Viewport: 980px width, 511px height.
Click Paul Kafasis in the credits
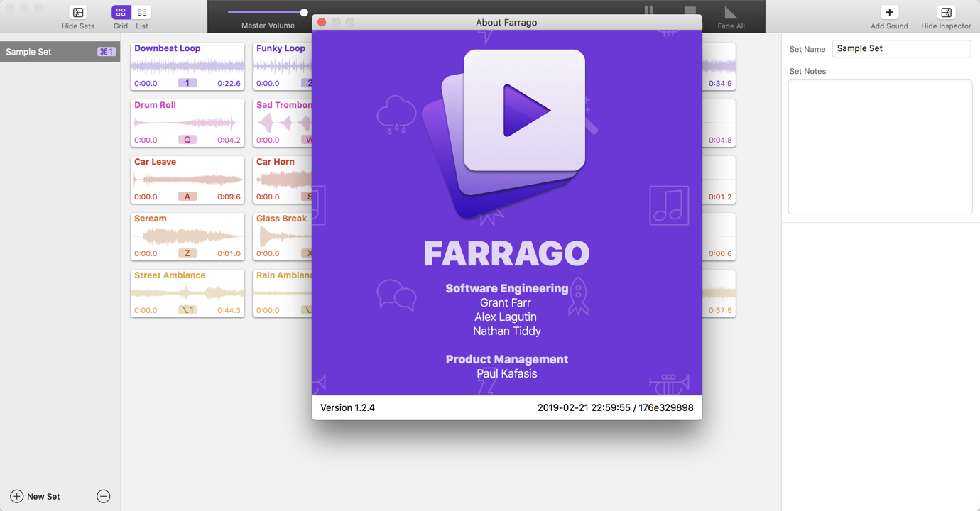[506, 373]
